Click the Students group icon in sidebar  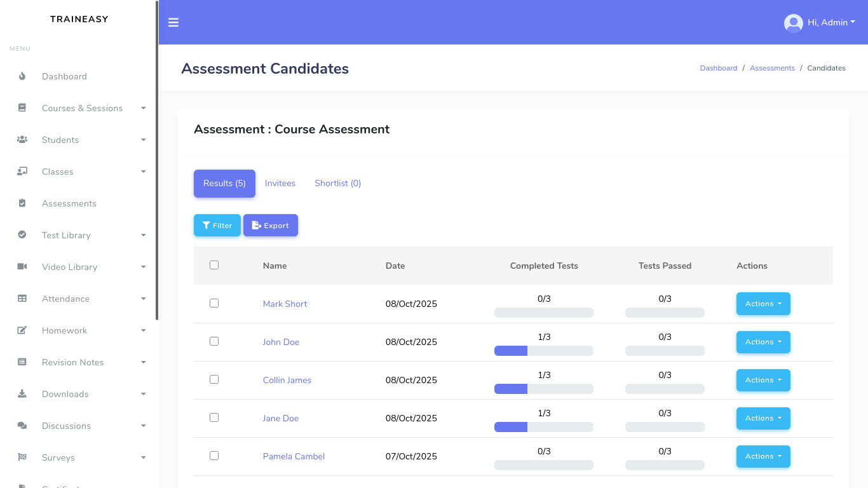pyautogui.click(x=22, y=140)
